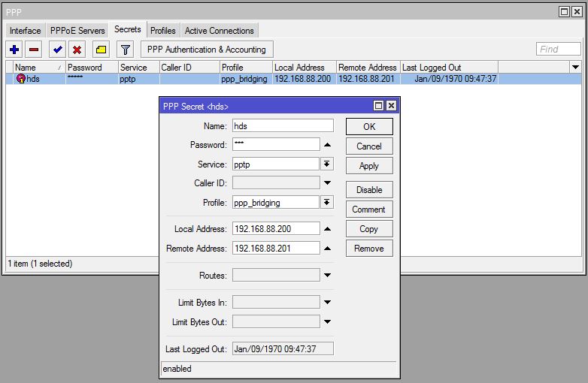
Task: Sort by the Service column header
Action: 139,68
